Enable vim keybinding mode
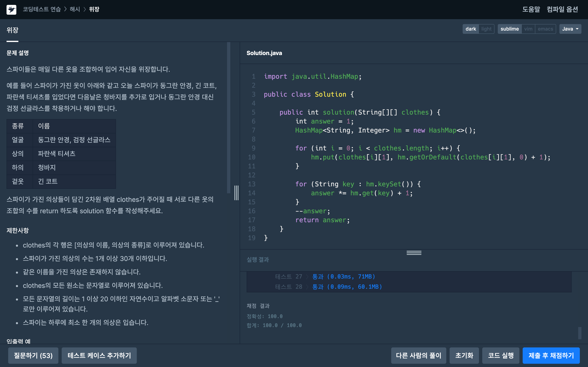This screenshot has width=588, height=367. point(528,29)
